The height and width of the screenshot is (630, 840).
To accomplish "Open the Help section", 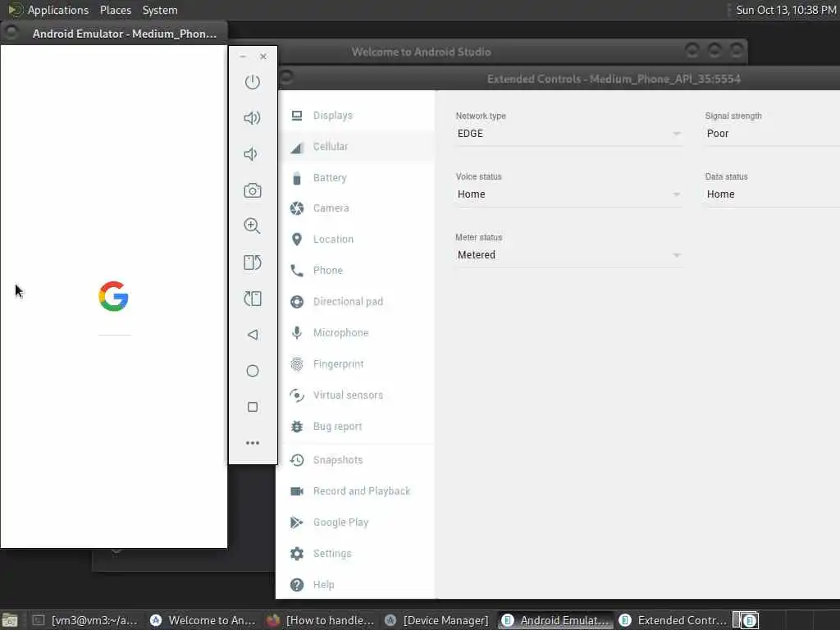I will [x=356, y=584].
